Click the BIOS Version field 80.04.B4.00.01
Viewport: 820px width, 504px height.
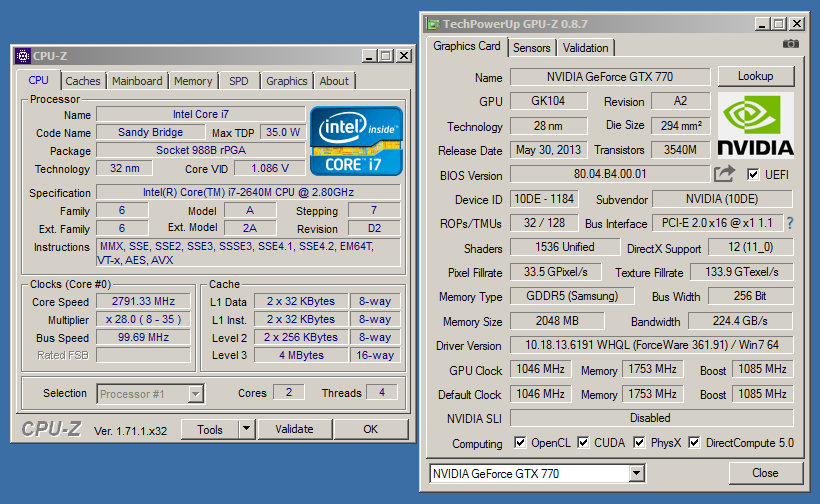click(x=610, y=174)
